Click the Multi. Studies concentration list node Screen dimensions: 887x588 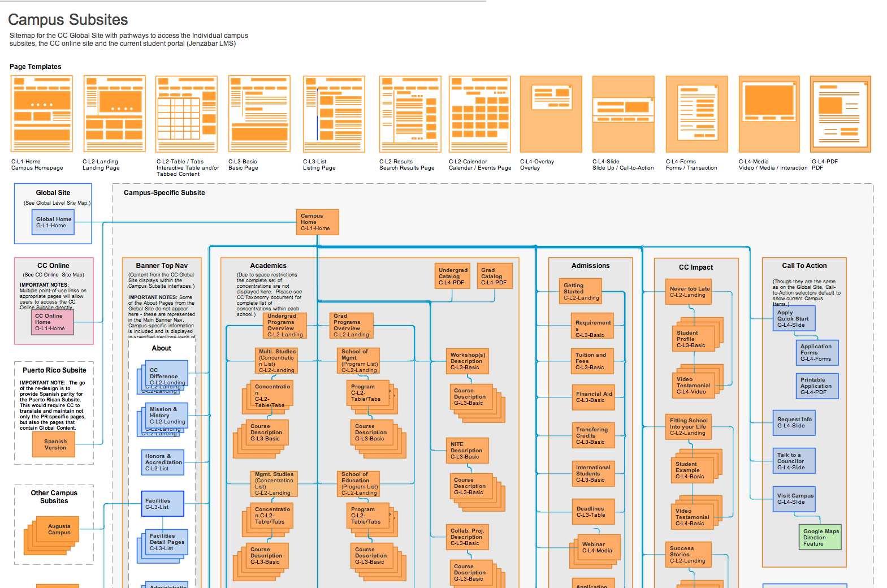(x=276, y=361)
